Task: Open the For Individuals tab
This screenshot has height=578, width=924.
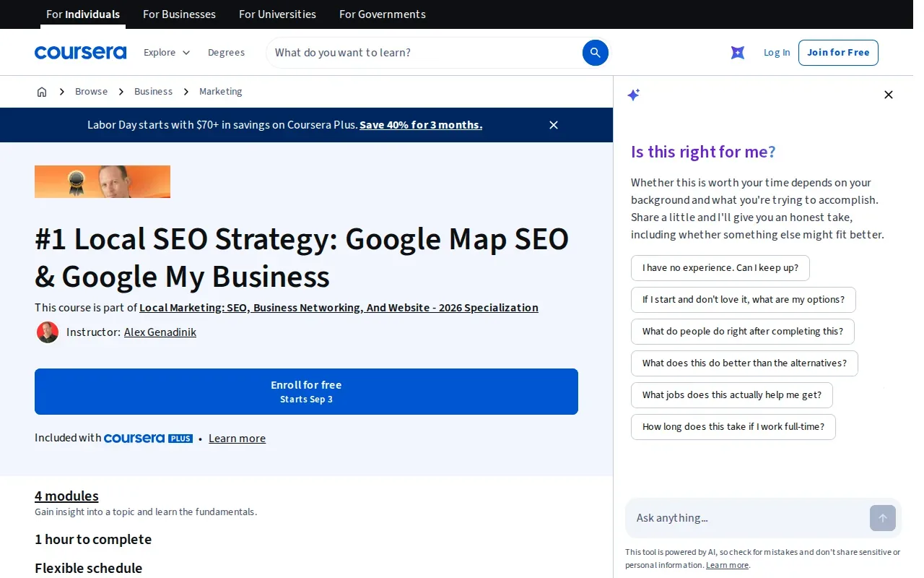Action: (83, 14)
